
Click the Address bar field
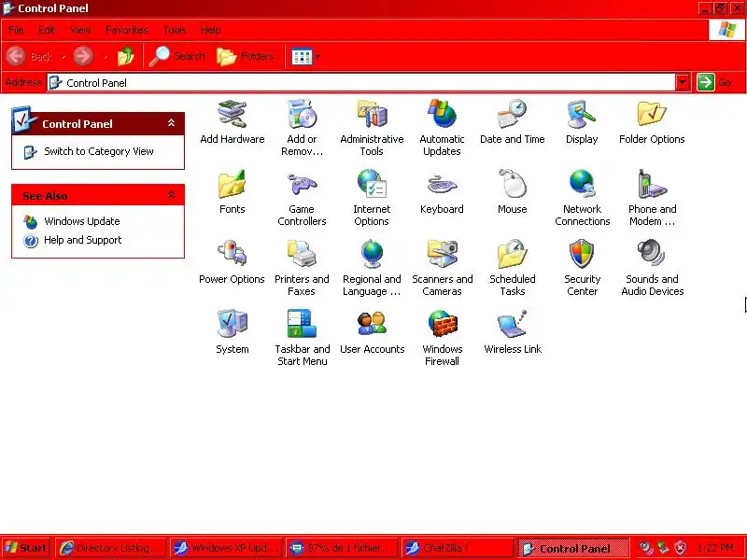point(361,82)
